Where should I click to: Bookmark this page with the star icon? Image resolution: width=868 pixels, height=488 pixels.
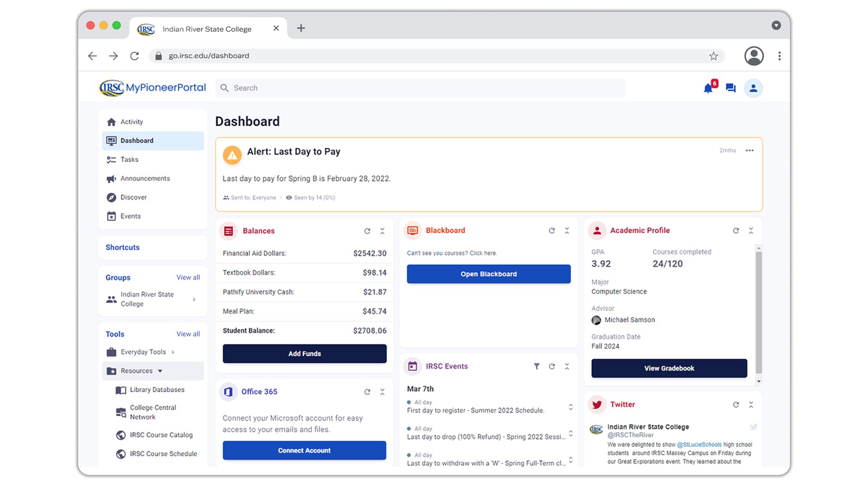[x=713, y=56]
